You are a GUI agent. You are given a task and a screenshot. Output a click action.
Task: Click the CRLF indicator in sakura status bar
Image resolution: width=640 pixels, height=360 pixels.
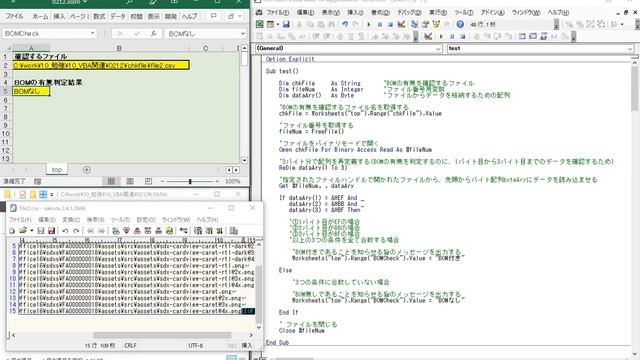(130, 345)
